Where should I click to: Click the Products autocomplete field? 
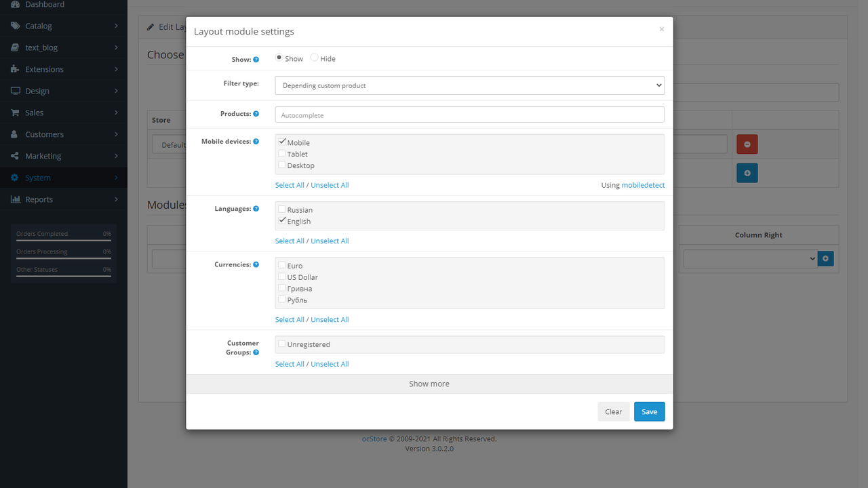pos(469,115)
